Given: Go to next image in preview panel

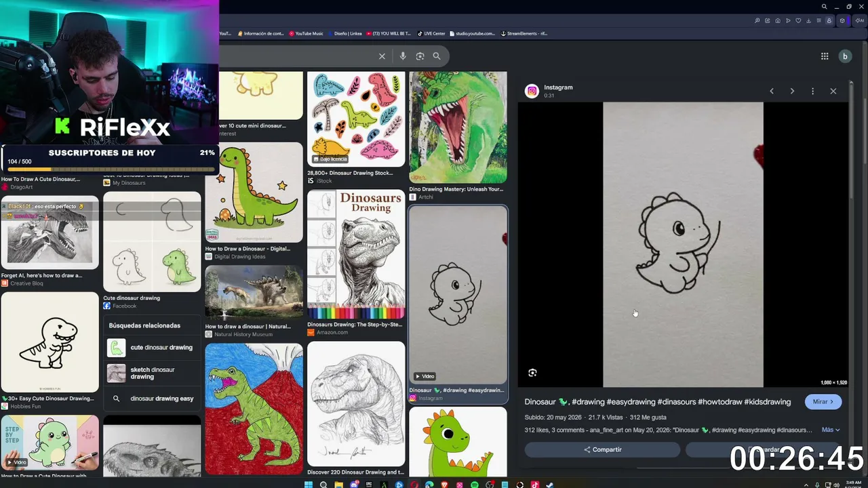Looking at the screenshot, I should pyautogui.click(x=792, y=91).
